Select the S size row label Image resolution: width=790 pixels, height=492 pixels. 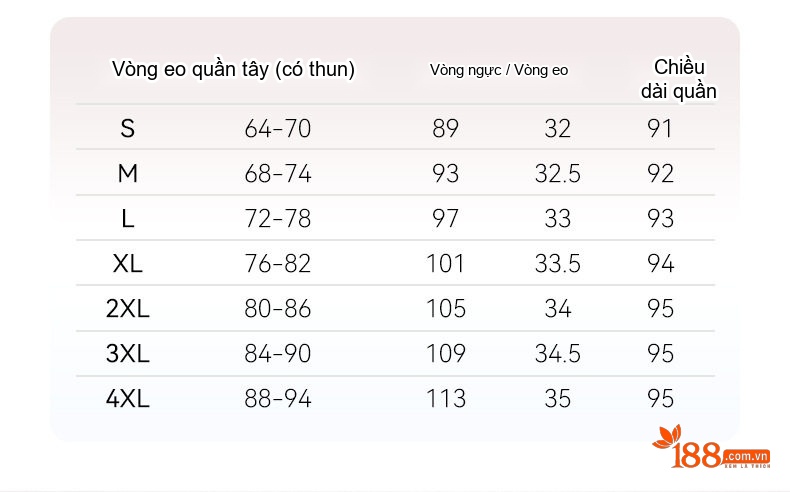[x=127, y=128]
